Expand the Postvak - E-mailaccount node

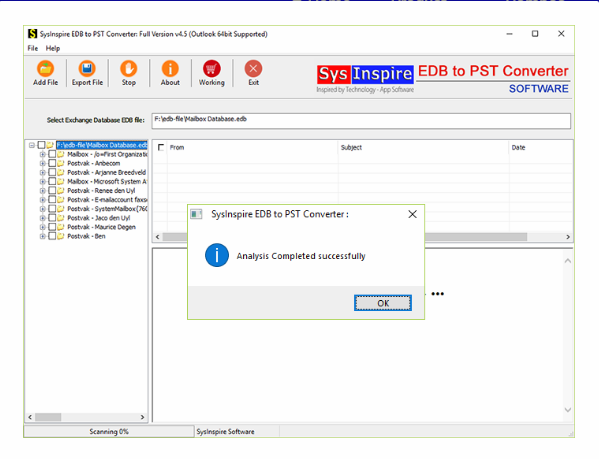pos(42,200)
